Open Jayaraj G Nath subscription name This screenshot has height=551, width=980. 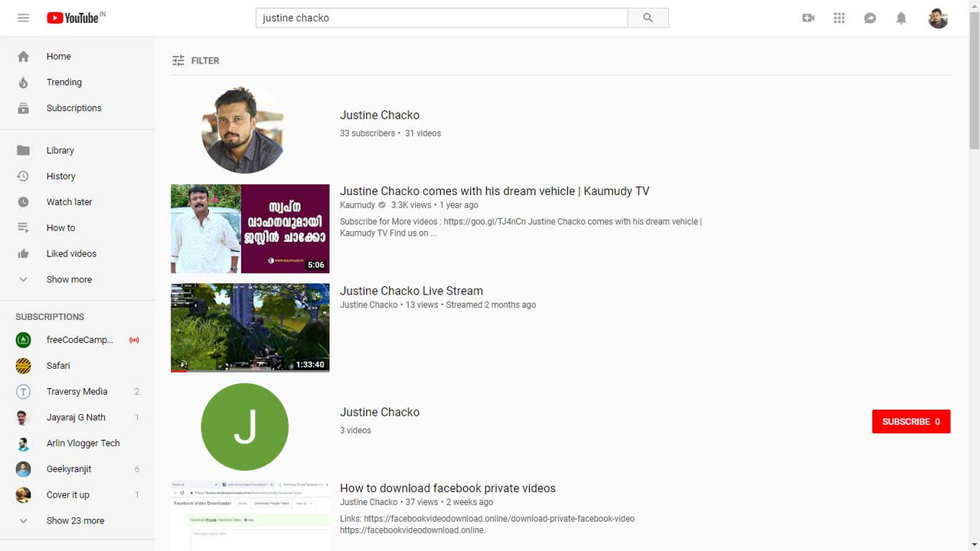pyautogui.click(x=76, y=417)
